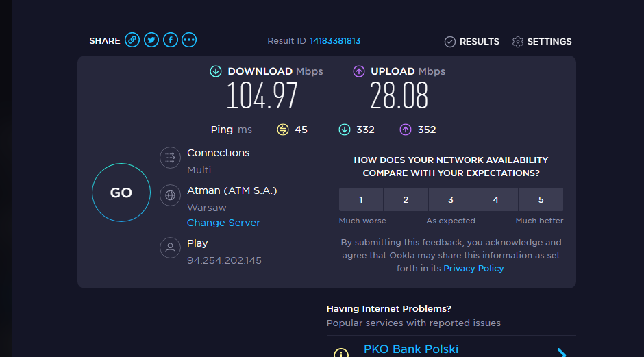Expand PKO Bank Polski issue chevron
Image resolution: width=644 pixels, height=357 pixels.
pyautogui.click(x=562, y=352)
